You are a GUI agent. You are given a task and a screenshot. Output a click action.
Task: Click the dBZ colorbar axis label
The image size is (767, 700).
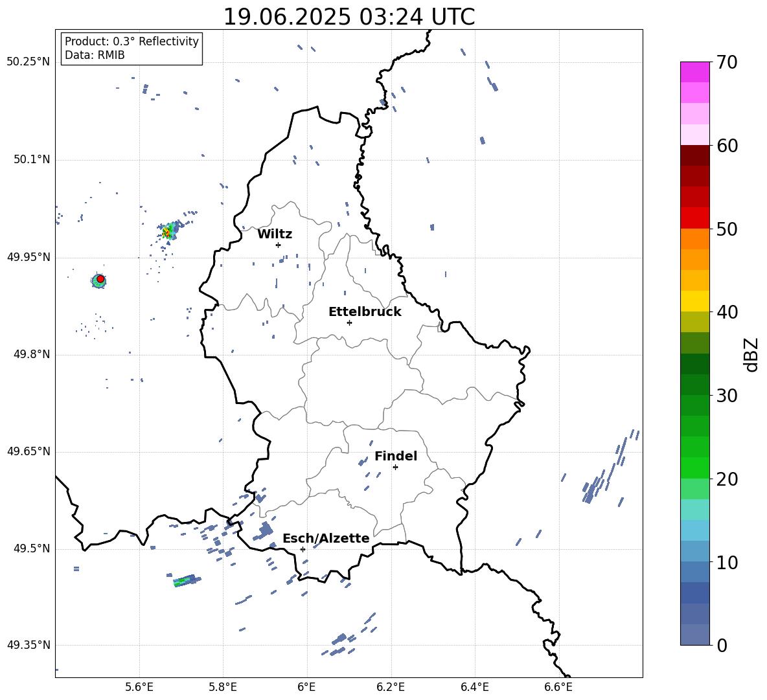750,354
